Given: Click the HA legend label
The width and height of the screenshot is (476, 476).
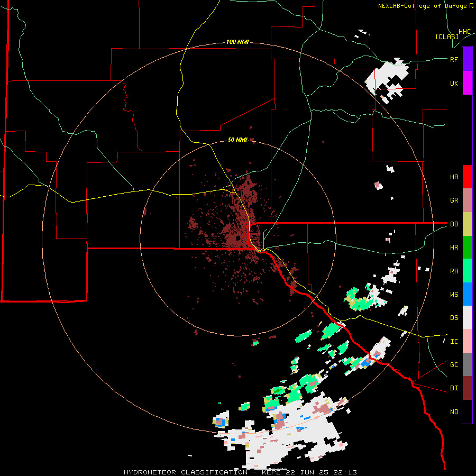Looking at the screenshot, I should point(454,177).
